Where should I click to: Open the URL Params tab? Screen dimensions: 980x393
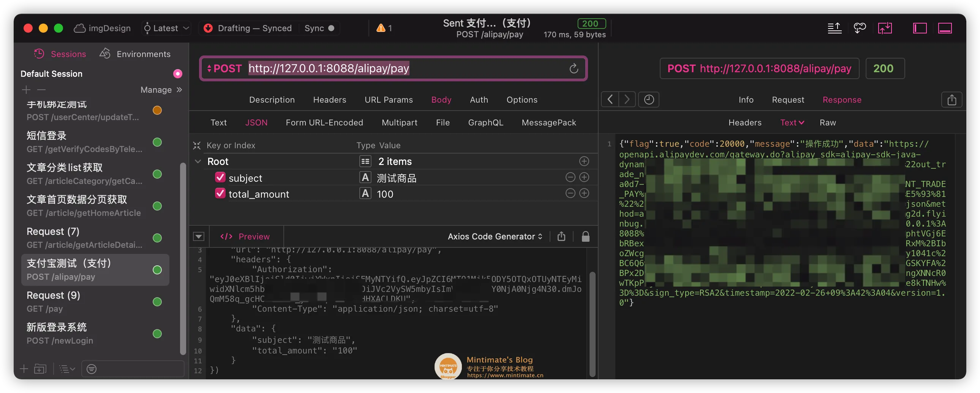pos(389,100)
